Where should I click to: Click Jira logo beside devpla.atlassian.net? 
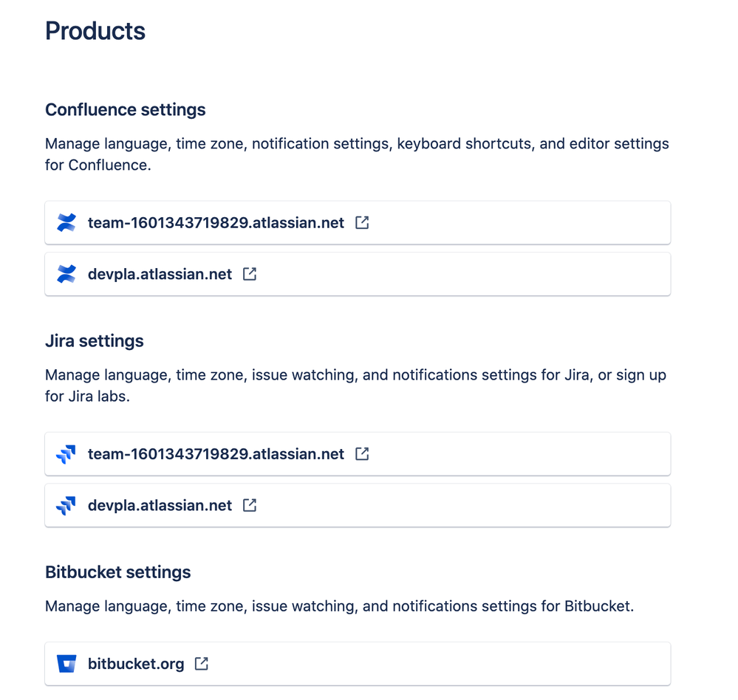point(66,506)
